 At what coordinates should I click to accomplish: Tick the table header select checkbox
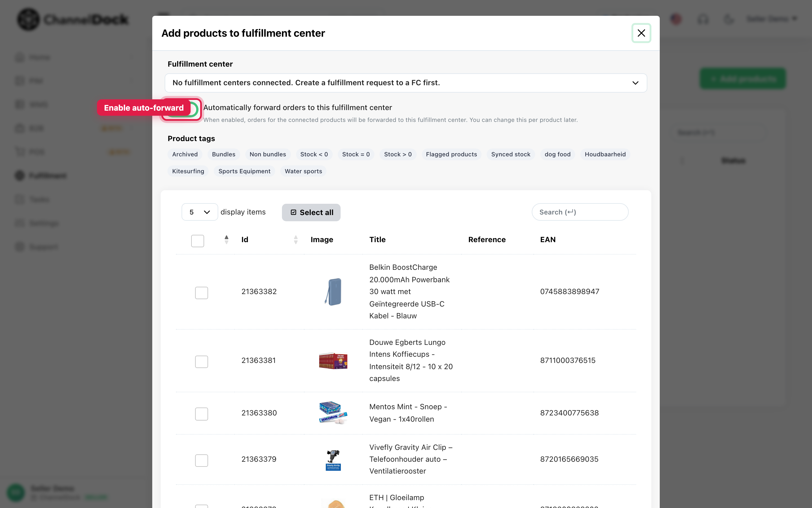tap(197, 240)
